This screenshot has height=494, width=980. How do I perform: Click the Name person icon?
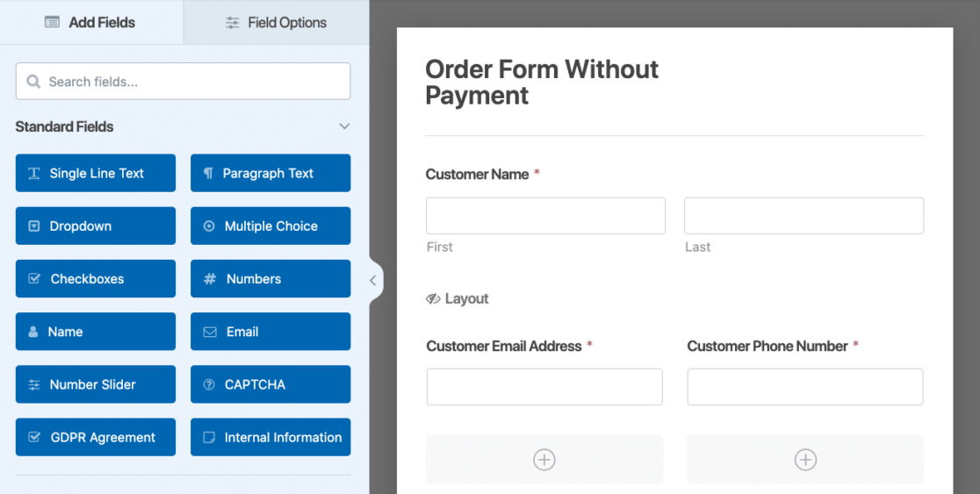pos(33,332)
